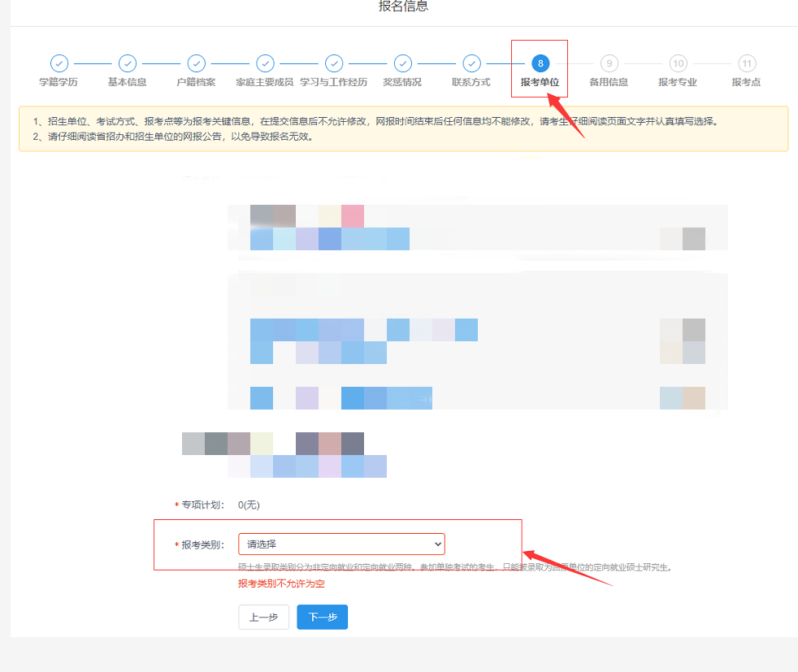This screenshot has width=798, height=672.
Task: Click the grey step 11 circle
Action: 746,63
